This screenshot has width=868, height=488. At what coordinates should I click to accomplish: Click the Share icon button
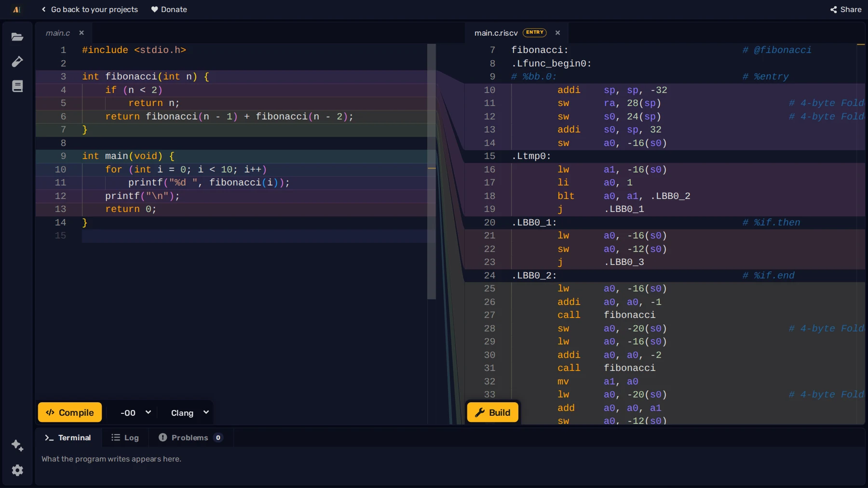point(846,10)
